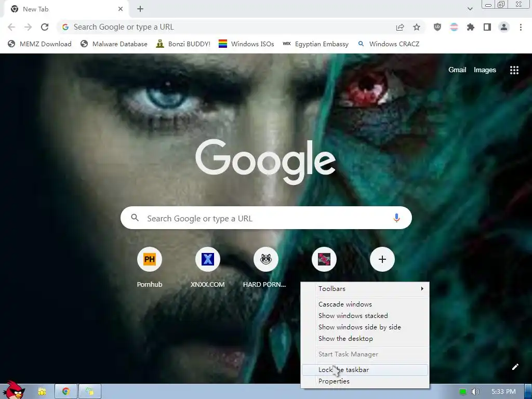Image resolution: width=532 pixels, height=399 pixels.
Task: Open the fourth red-icon shortcut tile
Action: coord(324,259)
